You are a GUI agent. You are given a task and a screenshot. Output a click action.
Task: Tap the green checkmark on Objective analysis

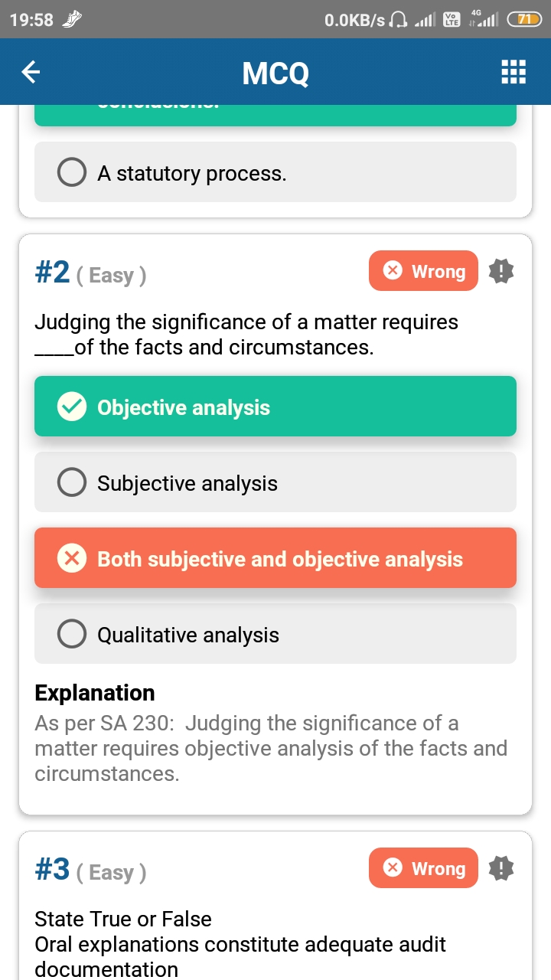[x=72, y=407]
